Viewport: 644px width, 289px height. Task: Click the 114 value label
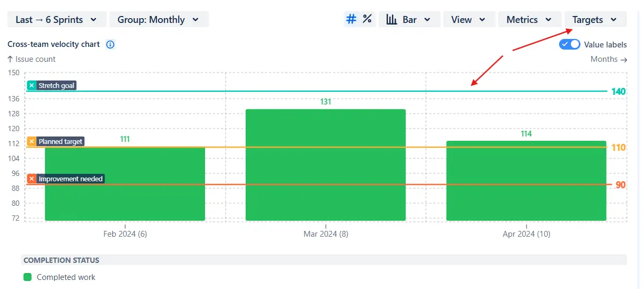point(526,134)
